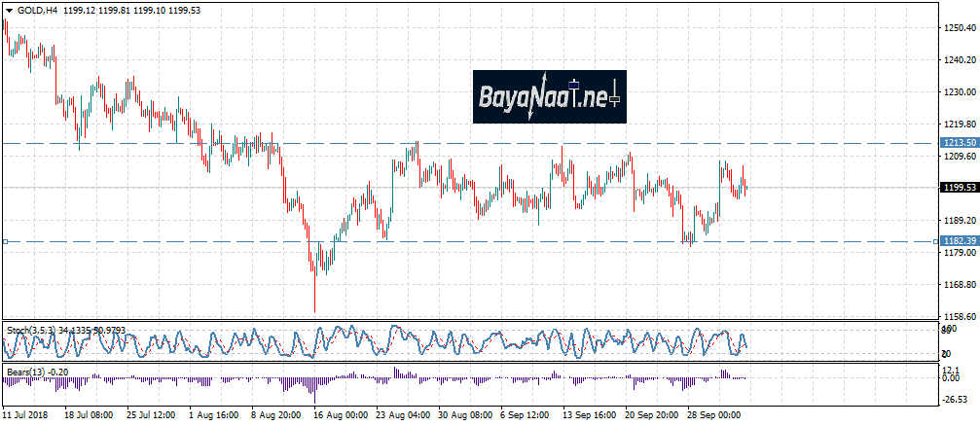Screen dimensions: 980x426
Task: Click the 1168.80 price scale value
Action: point(958,285)
